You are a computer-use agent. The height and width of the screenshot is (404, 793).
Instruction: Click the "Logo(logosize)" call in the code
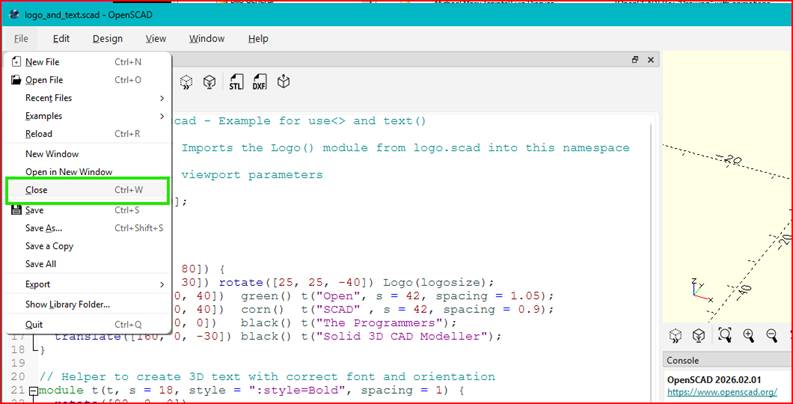[435, 282]
